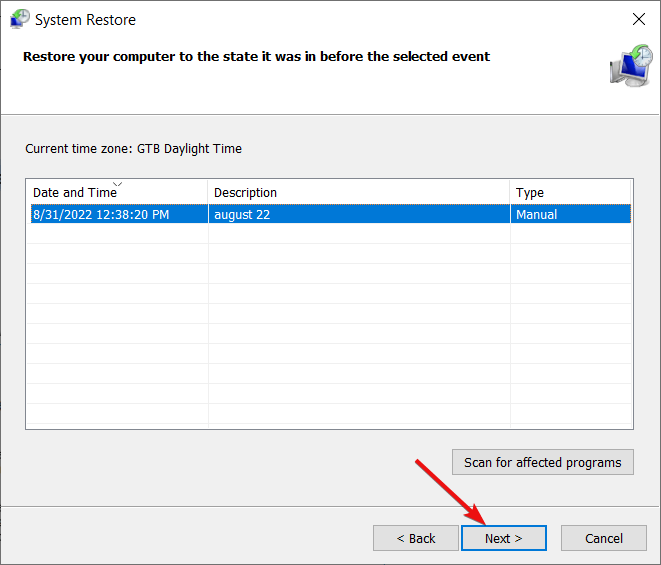Image resolution: width=661 pixels, height=565 pixels.
Task: Scan for affected programs
Action: tap(543, 462)
